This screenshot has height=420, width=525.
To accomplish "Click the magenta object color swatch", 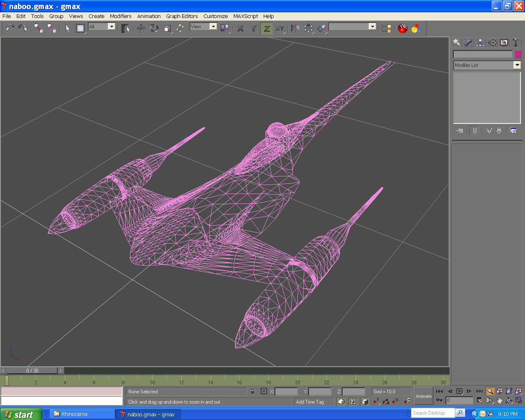I will coord(518,54).
